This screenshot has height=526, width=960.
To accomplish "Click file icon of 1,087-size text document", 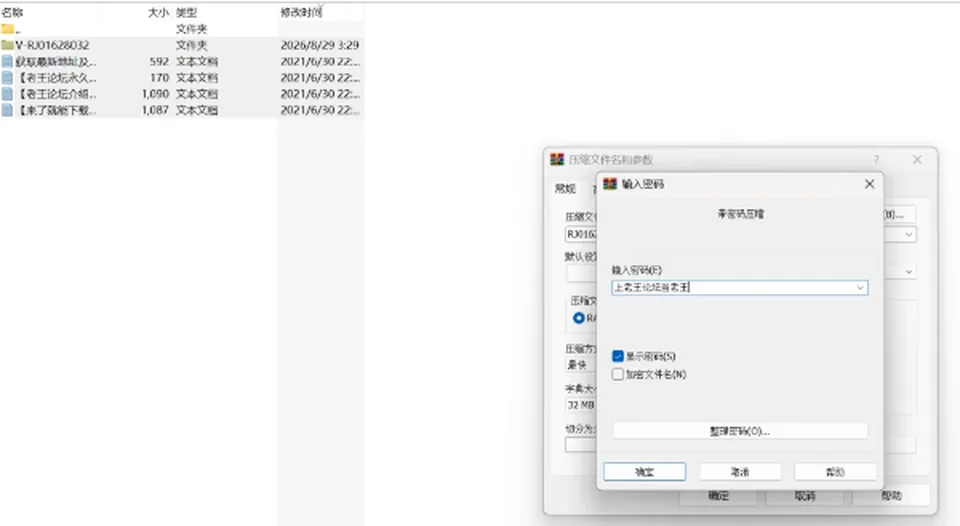I will [x=7, y=110].
